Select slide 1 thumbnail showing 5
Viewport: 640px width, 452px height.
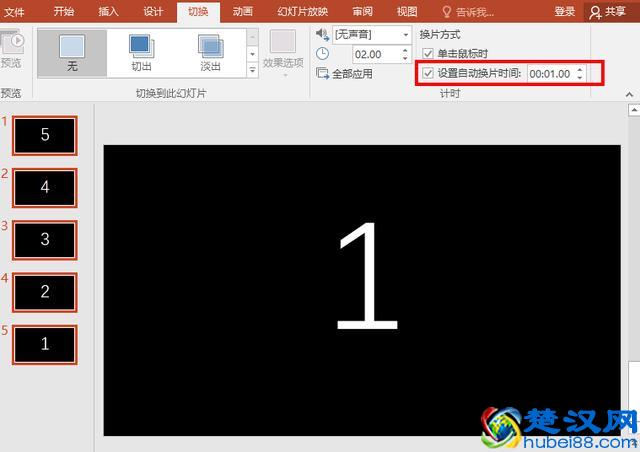pos(45,136)
